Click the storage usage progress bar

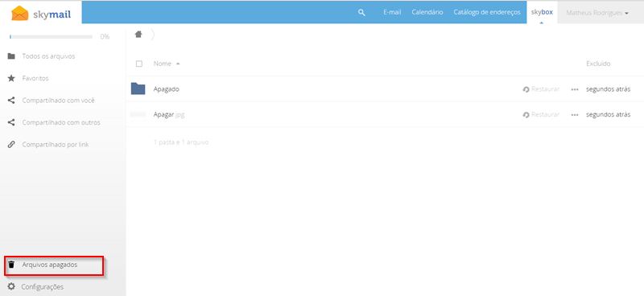tap(51, 36)
